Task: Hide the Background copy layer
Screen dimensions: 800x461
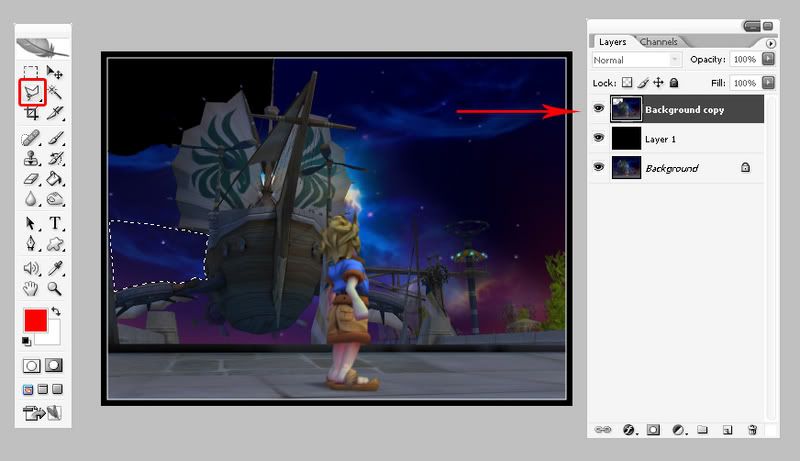Action: coord(598,108)
